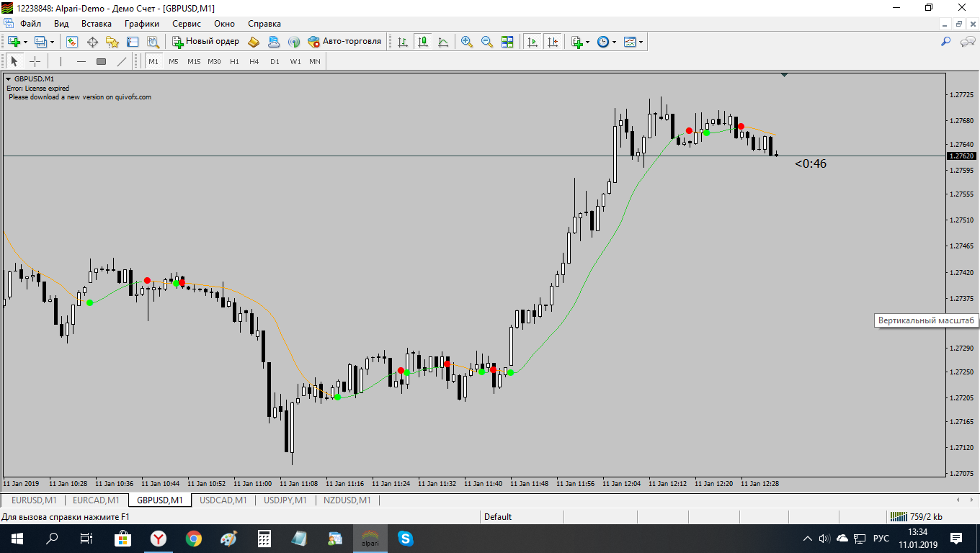Select the diagonal trendline drawing tool

(122, 61)
